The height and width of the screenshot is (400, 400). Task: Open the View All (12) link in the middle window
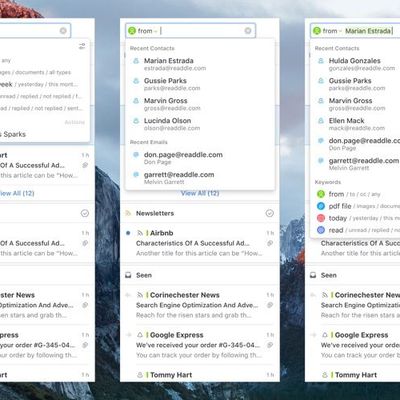[200, 193]
